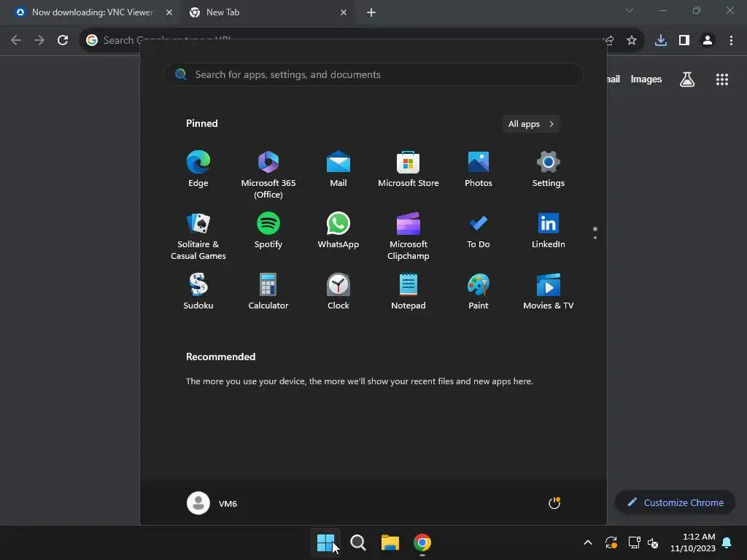Click the Windows Update tray icon
This screenshot has width=747, height=560.
click(x=611, y=542)
